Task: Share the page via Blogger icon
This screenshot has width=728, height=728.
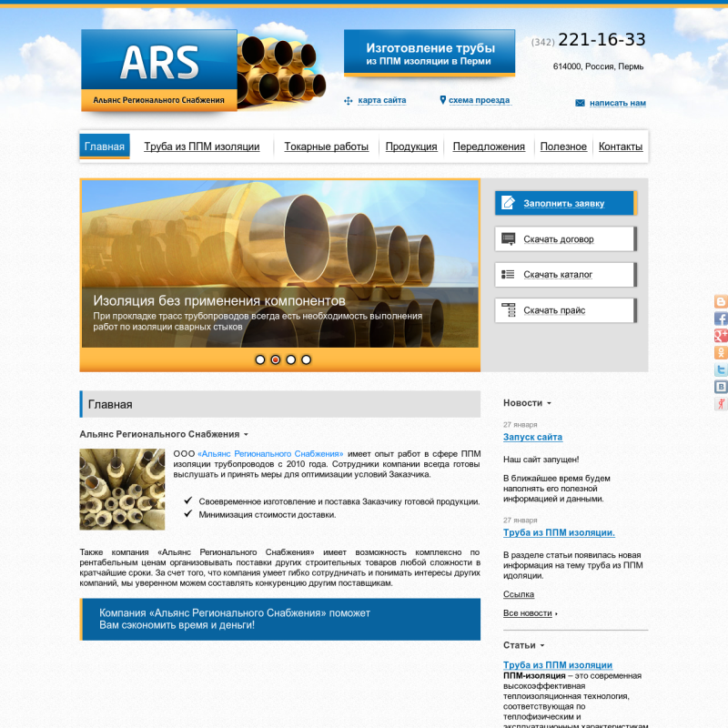Action: pos(721,301)
